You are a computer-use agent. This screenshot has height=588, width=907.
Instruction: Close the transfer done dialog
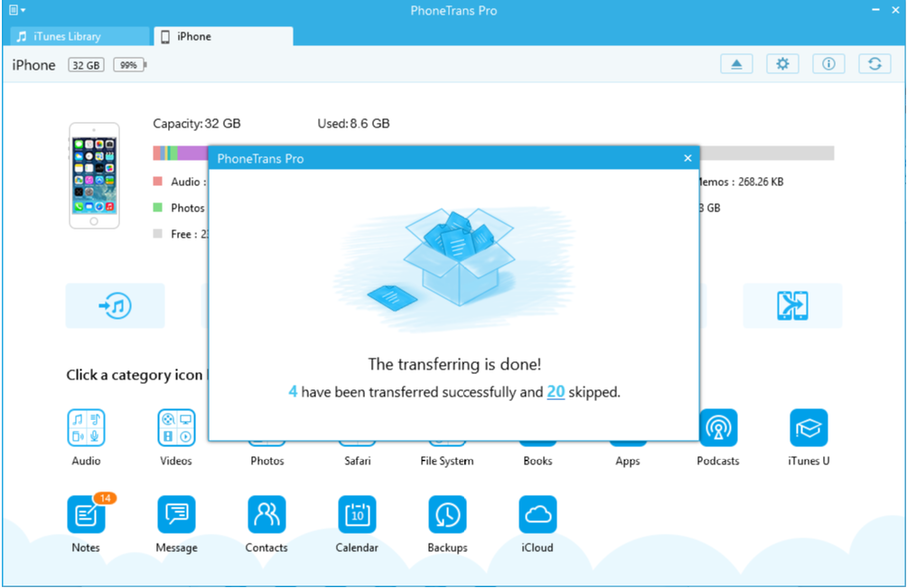tap(687, 158)
